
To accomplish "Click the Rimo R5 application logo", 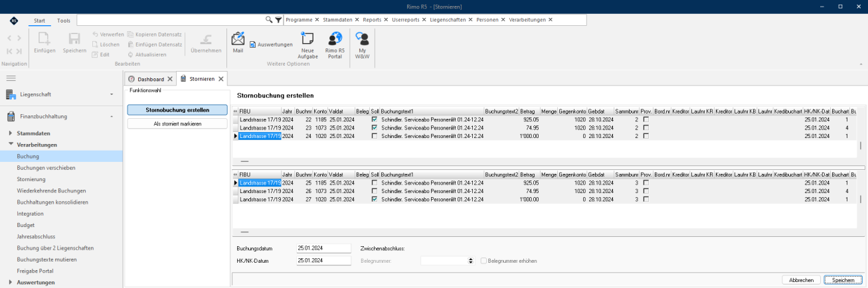I will 15,21.
